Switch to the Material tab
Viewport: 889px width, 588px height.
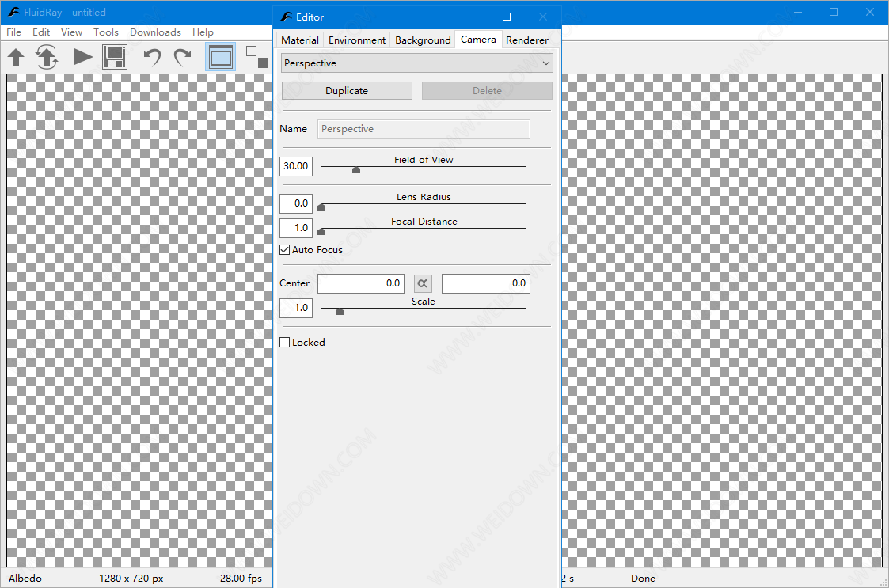[x=300, y=40]
